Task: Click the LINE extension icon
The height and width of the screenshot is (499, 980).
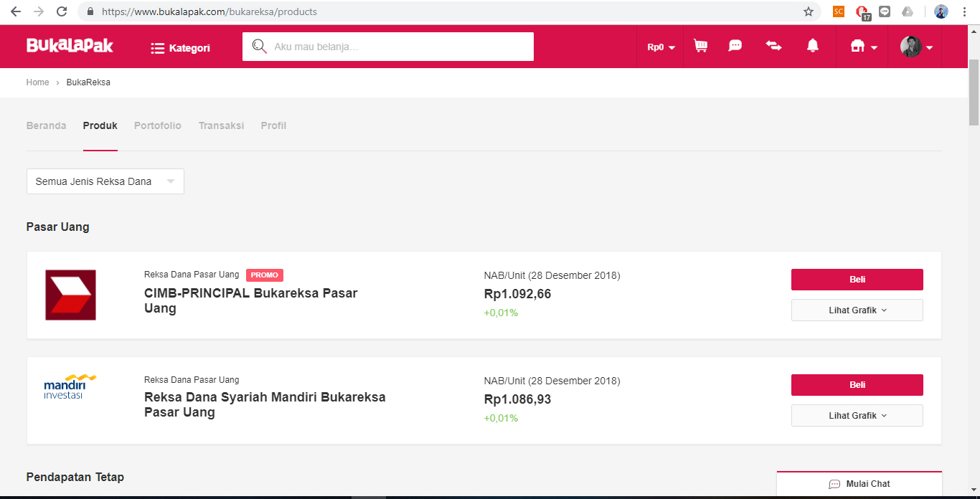Action: pyautogui.click(x=885, y=11)
